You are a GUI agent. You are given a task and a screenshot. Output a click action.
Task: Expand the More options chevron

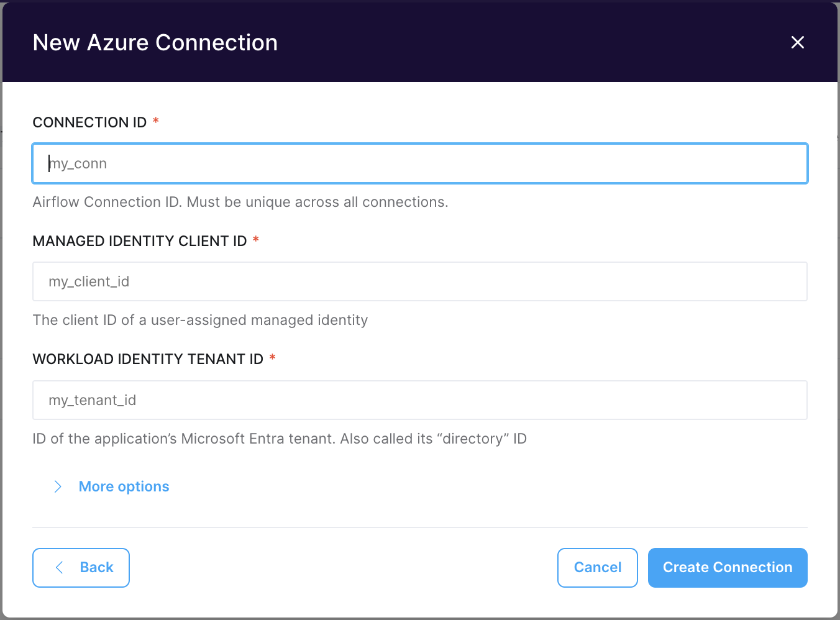click(58, 486)
